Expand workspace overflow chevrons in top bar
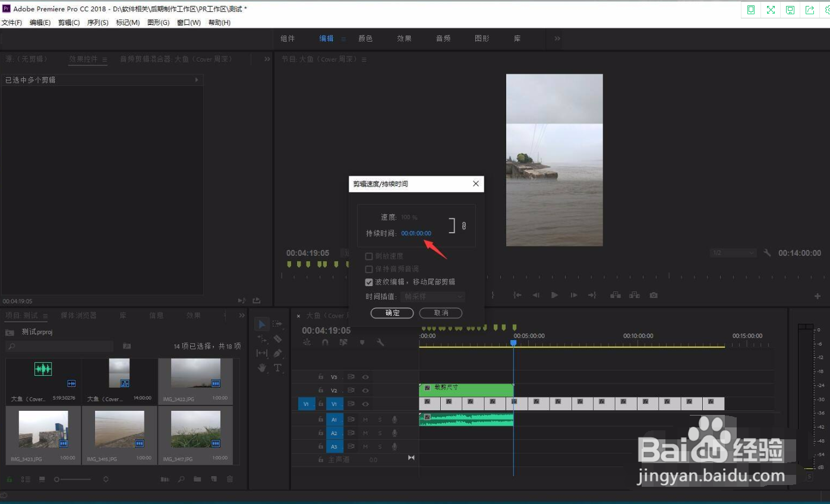The image size is (830, 504). coord(557,38)
